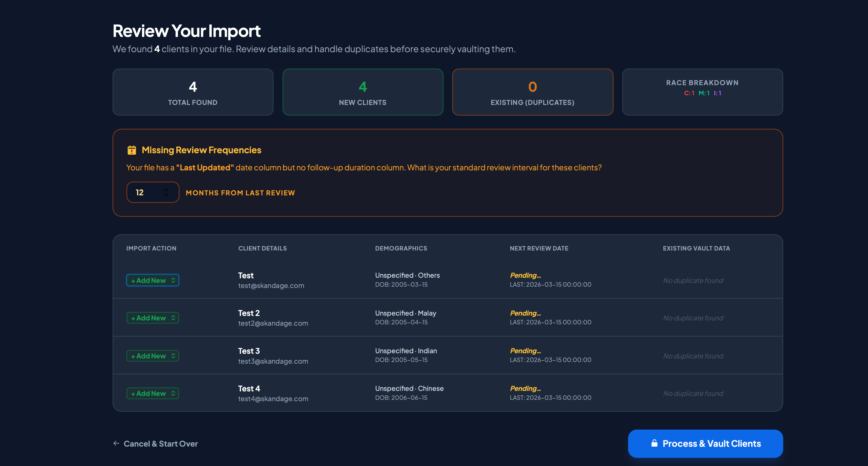Open the Add New dropdown for client Test
Viewport: 868px width, 466px height.
pyautogui.click(x=152, y=280)
